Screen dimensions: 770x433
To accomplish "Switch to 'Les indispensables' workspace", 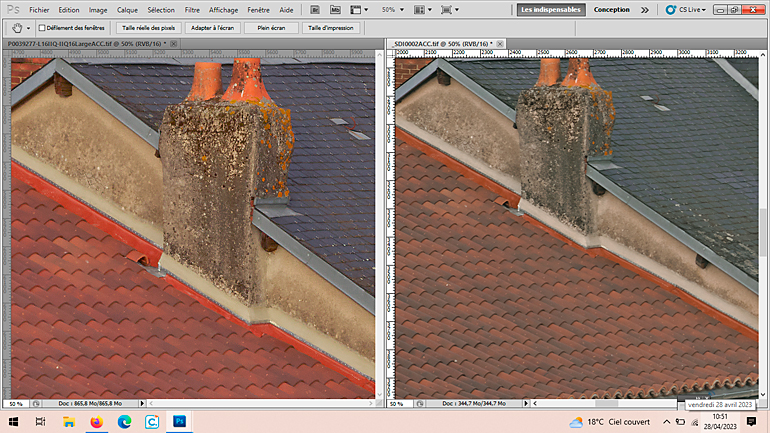I will click(551, 10).
